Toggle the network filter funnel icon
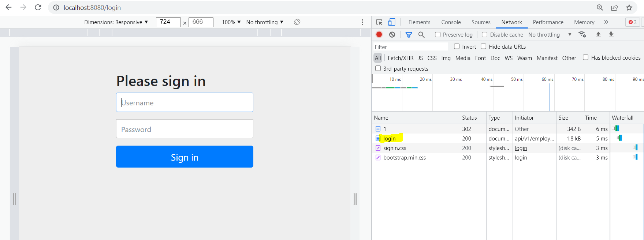644x240 pixels. [409, 34]
